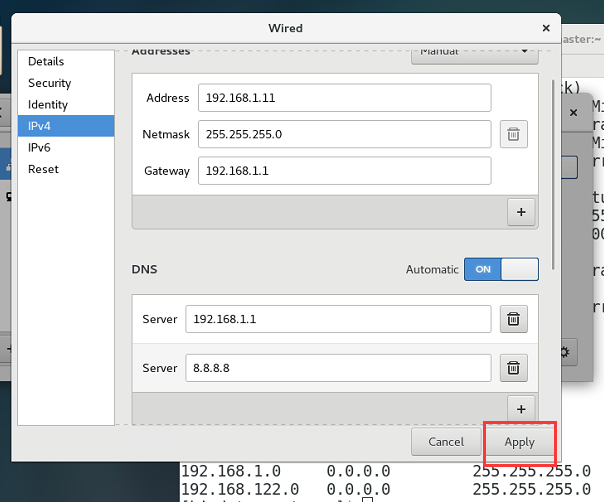Open the Reset section
Viewport: 604px width, 502px height.
click(x=66, y=169)
